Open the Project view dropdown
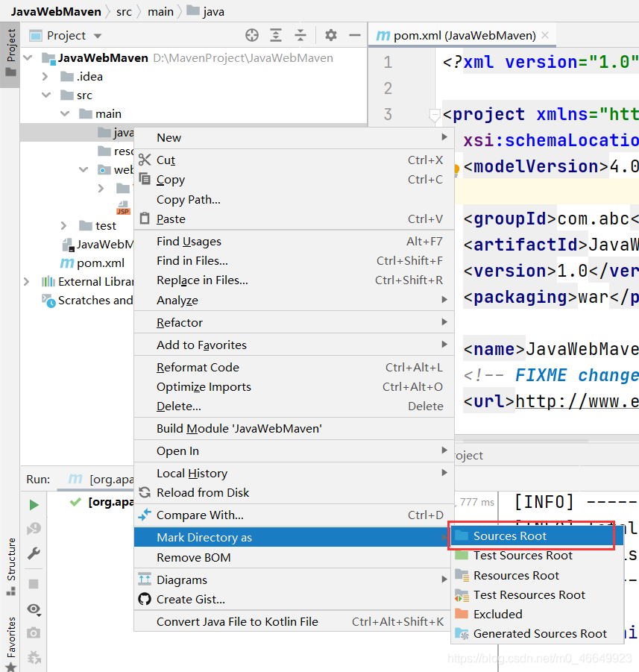The image size is (639, 672). tap(98, 36)
